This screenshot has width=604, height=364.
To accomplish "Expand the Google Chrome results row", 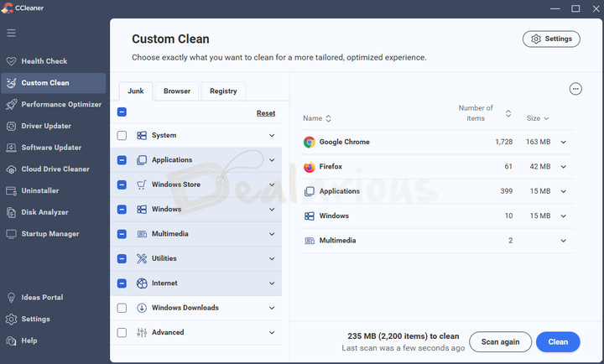I will [563, 143].
